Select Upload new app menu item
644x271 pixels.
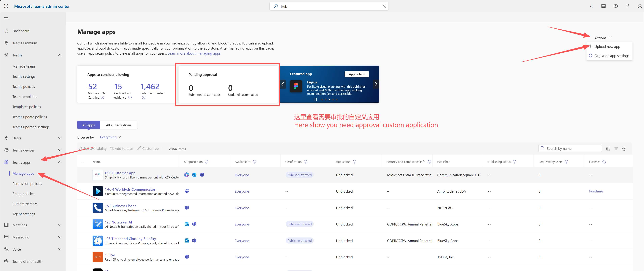pos(607,47)
